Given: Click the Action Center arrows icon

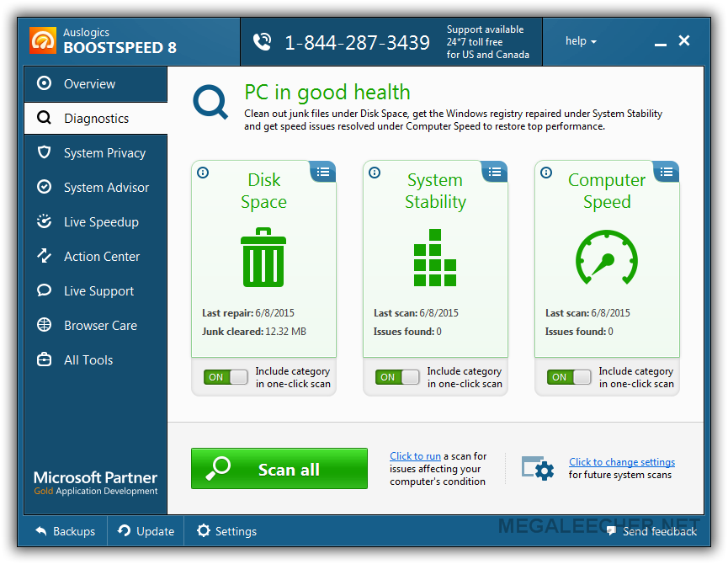Looking at the screenshot, I should pos(44,256).
